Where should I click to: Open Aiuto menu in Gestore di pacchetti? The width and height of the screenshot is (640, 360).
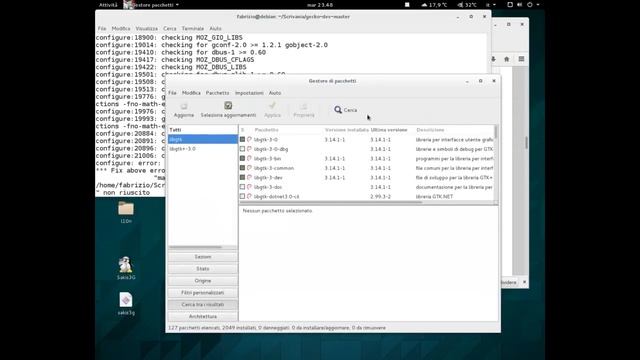pyautogui.click(x=275, y=93)
